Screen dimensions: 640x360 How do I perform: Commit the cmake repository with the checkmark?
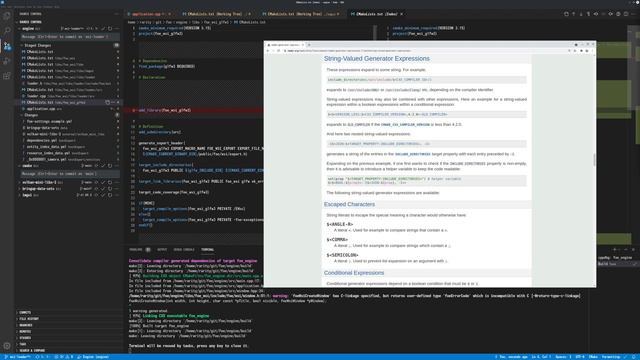coord(103,166)
